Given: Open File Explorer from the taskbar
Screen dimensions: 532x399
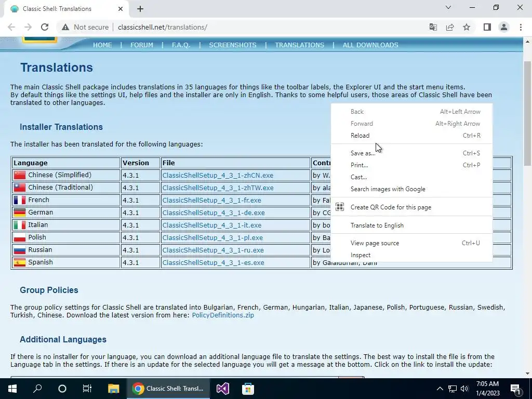Looking at the screenshot, I should [114, 389].
